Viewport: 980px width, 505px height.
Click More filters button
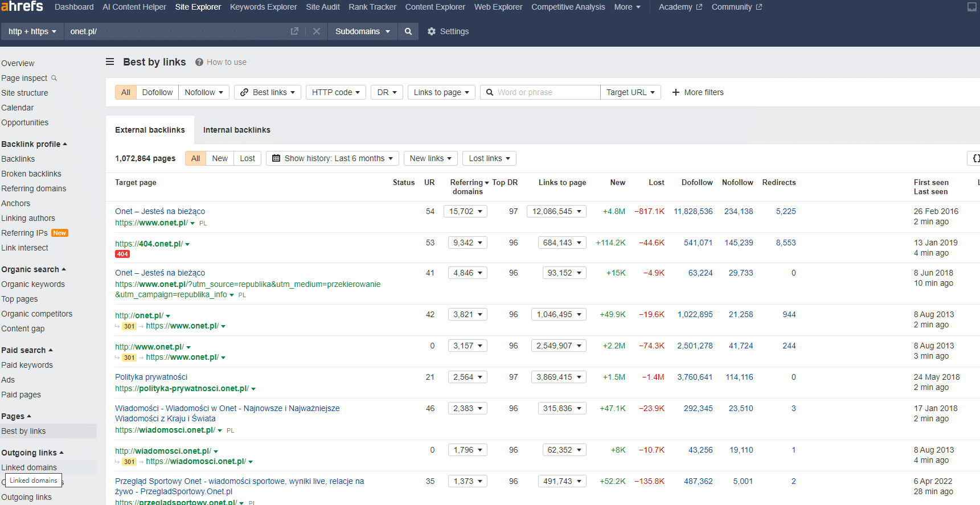(x=698, y=92)
